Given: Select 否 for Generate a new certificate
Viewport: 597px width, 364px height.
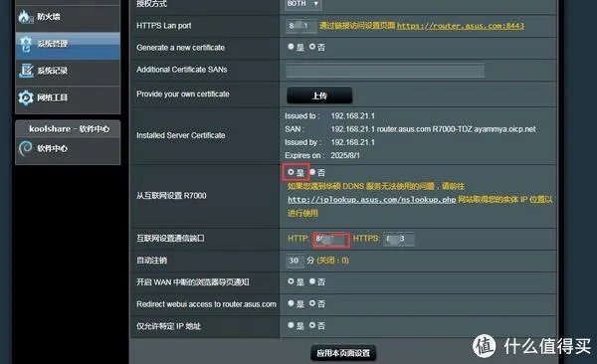Looking at the screenshot, I should [312, 47].
